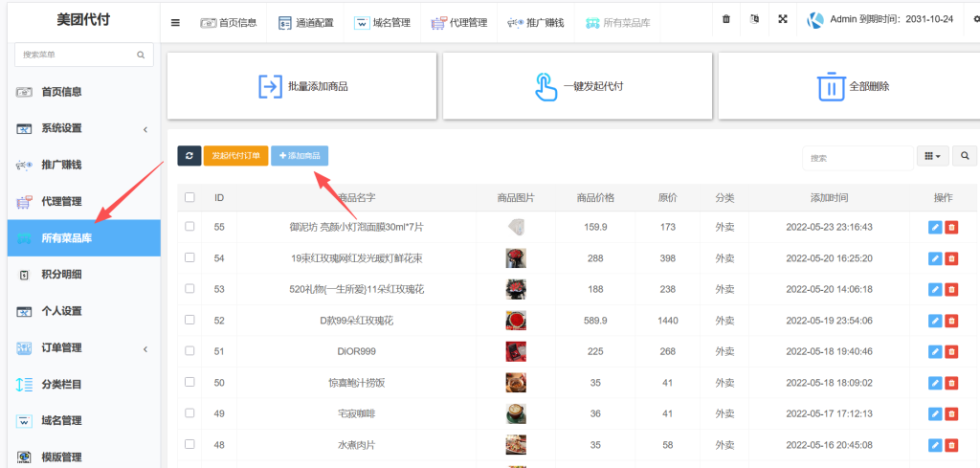Expand the 系统设置 sidebar submenu

[x=84, y=128]
